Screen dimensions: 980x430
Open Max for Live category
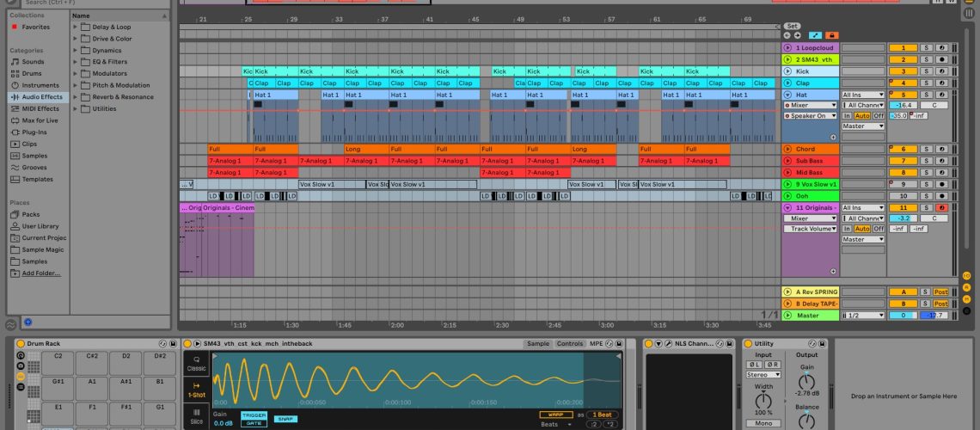[40, 120]
